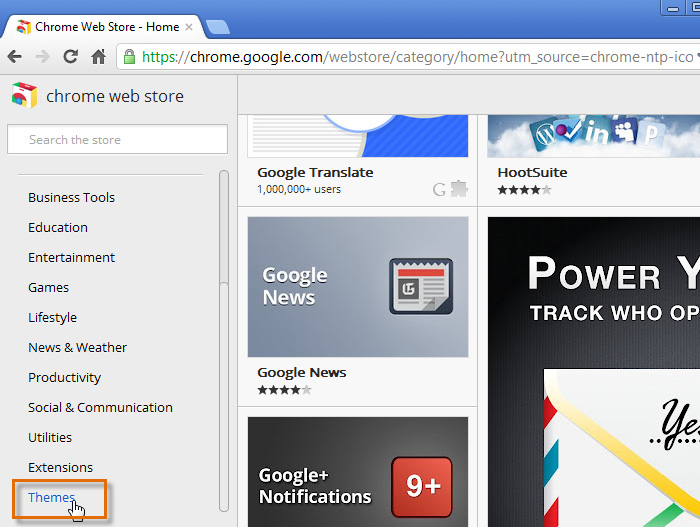The height and width of the screenshot is (527, 700).
Task: Go to the Home page icon
Action: click(x=99, y=56)
